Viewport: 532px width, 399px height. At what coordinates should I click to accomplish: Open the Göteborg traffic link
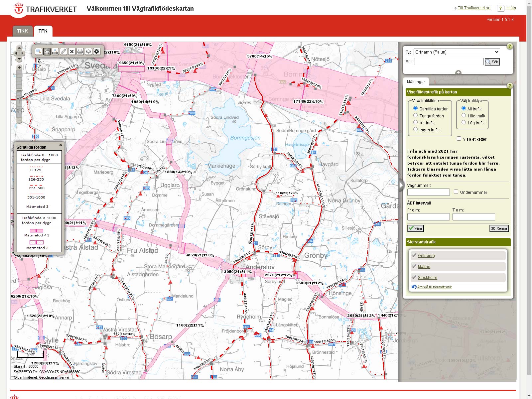426,256
